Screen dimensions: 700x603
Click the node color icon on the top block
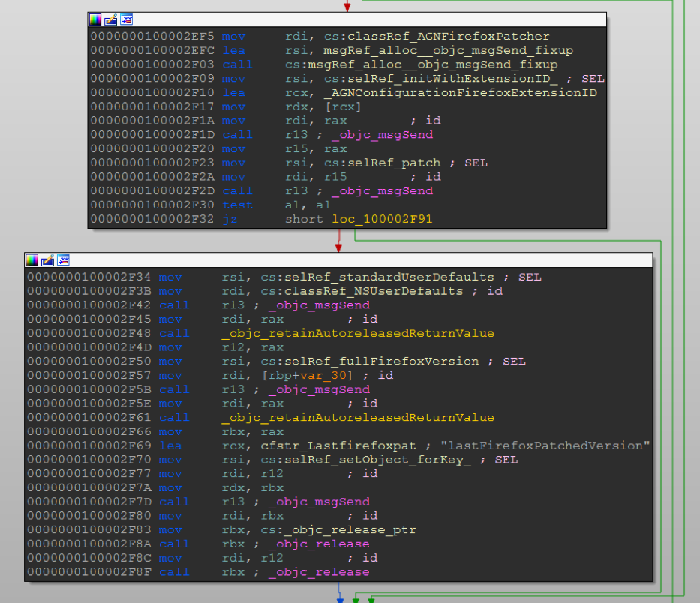pyautogui.click(x=95, y=19)
